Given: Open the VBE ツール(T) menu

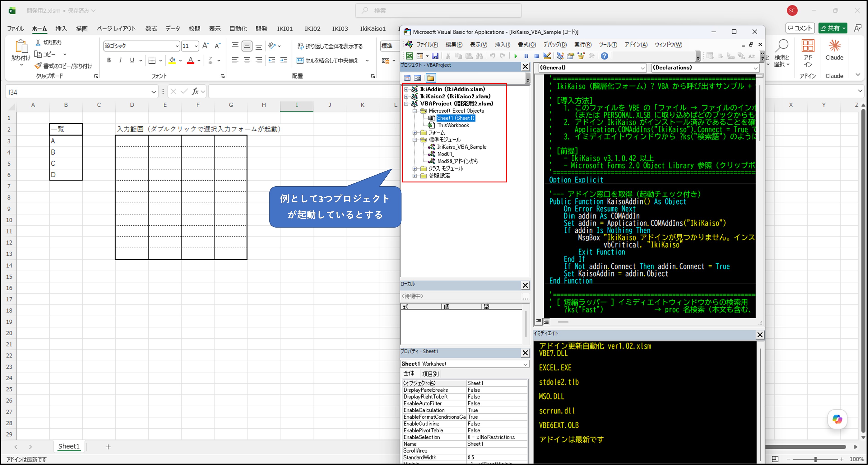Looking at the screenshot, I should tap(608, 44).
